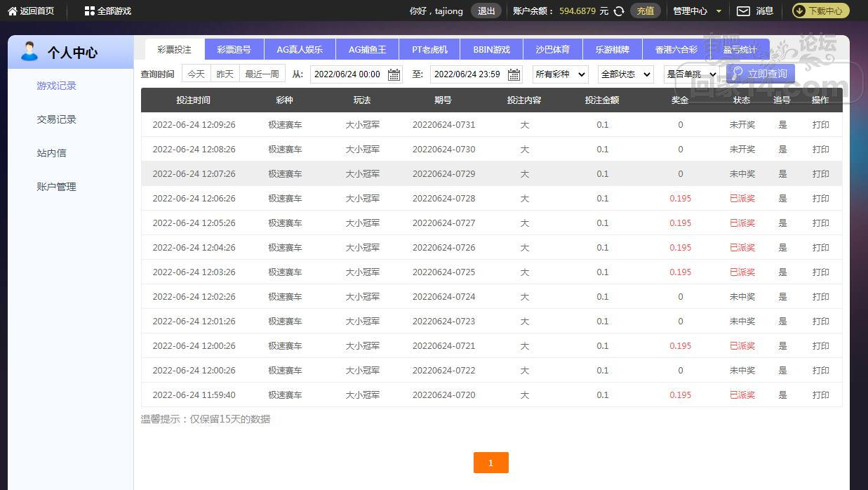Open the 消息 envelope icon
This screenshot has width=868, height=490.
[743, 11]
